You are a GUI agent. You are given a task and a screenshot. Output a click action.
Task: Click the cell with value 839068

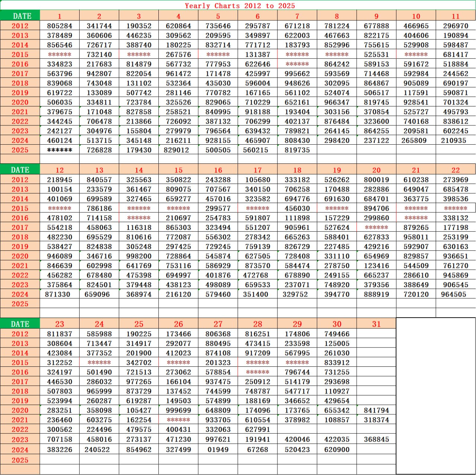[x=59, y=83]
